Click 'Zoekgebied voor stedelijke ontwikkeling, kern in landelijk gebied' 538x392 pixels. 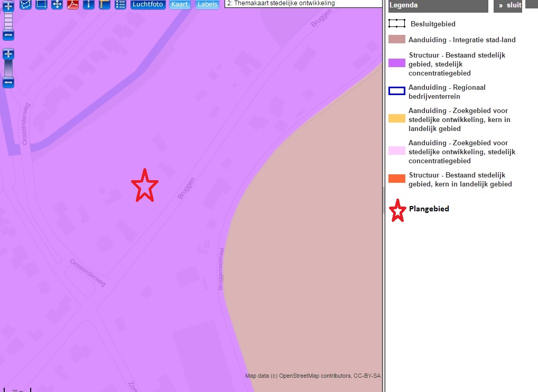(459, 120)
